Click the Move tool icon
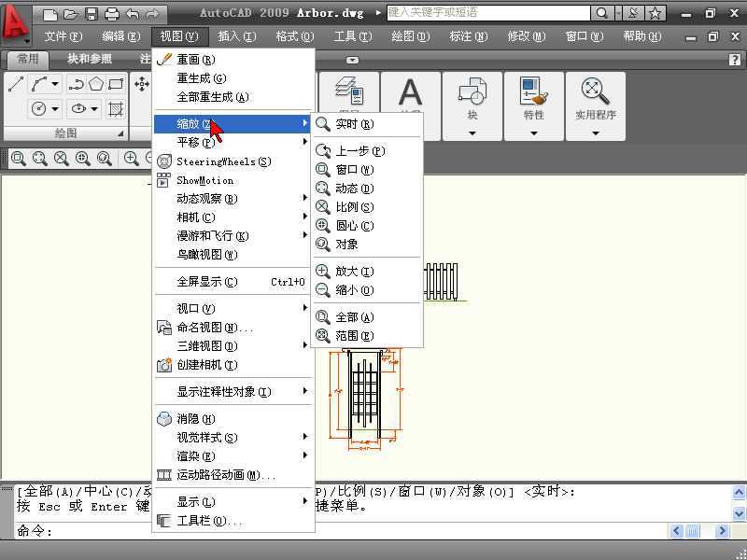 coord(142,84)
